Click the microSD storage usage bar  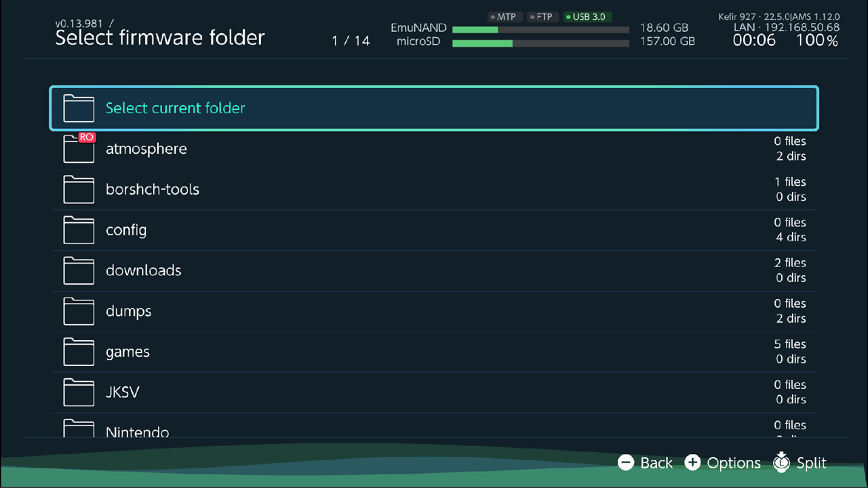point(540,43)
